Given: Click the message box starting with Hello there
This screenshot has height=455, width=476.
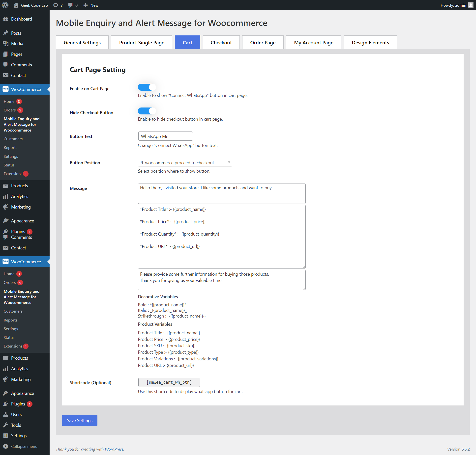Looking at the screenshot, I should (x=222, y=194).
